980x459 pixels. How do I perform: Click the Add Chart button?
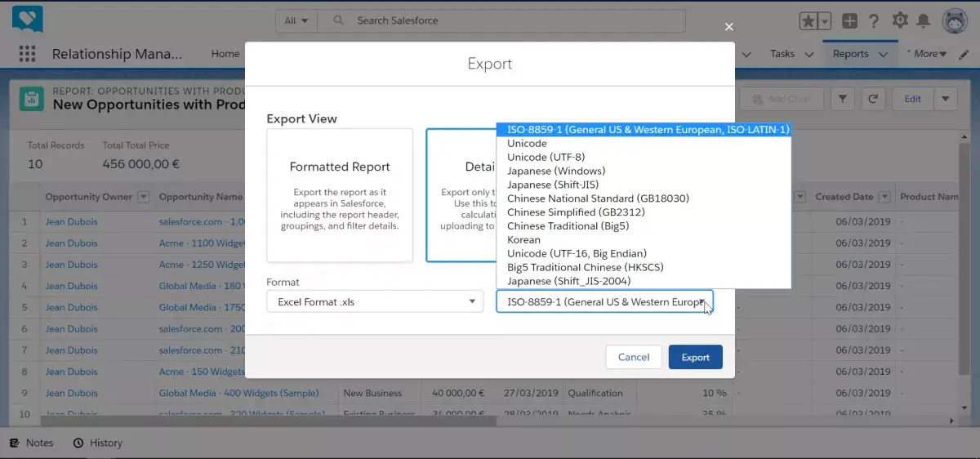pos(780,99)
